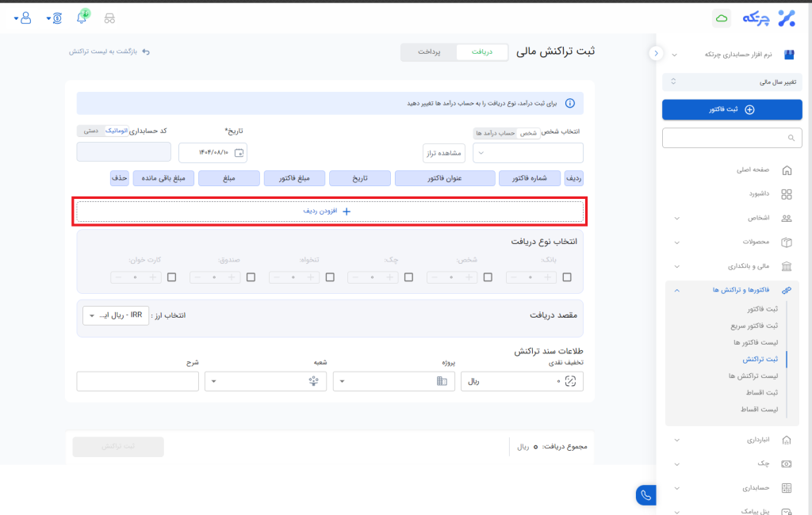This screenshot has height=515, width=812.
Task: Check the بانک receipt type checkbox
Action: 567,277
